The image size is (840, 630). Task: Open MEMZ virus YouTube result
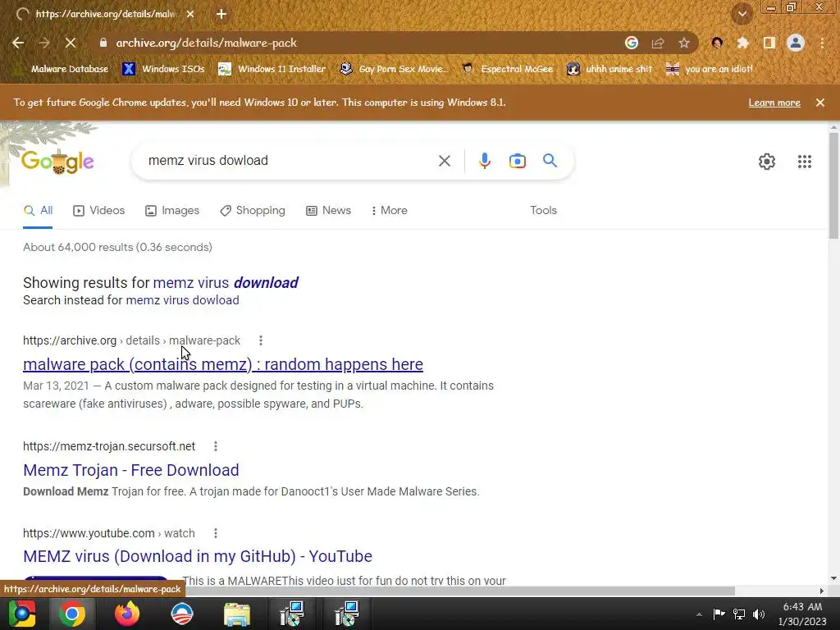point(197,556)
